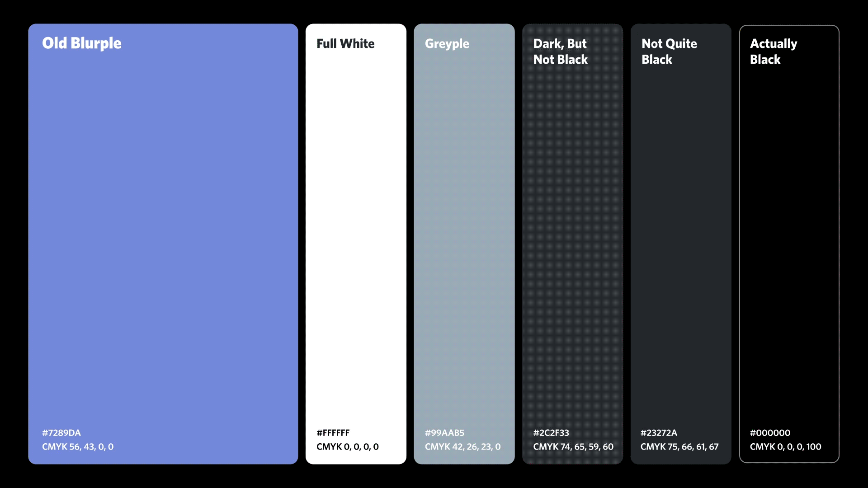Click the Full White title label
This screenshot has width=868, height=488.
(x=345, y=43)
